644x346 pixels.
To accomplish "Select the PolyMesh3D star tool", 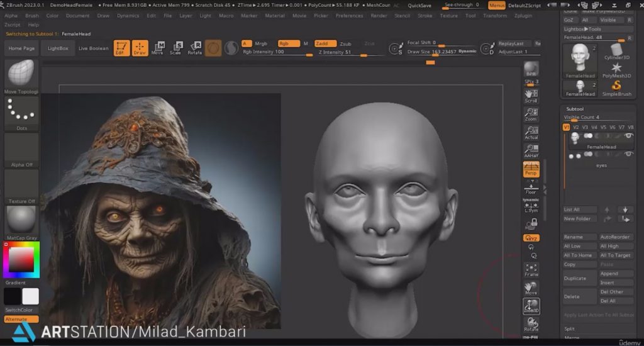I will [616, 70].
